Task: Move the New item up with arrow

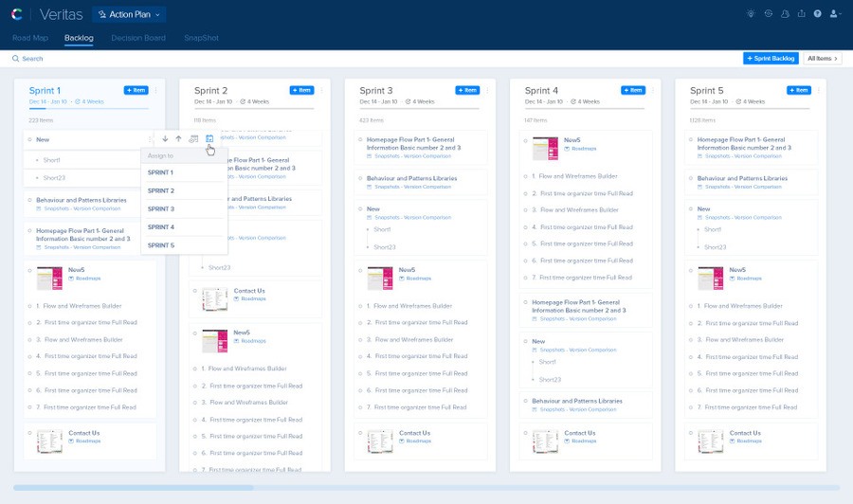Action: coord(178,139)
